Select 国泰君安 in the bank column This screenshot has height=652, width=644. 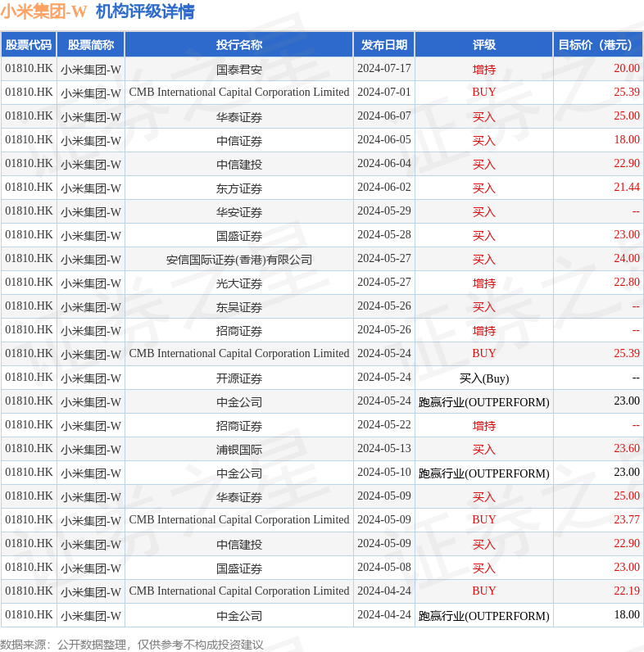point(238,69)
